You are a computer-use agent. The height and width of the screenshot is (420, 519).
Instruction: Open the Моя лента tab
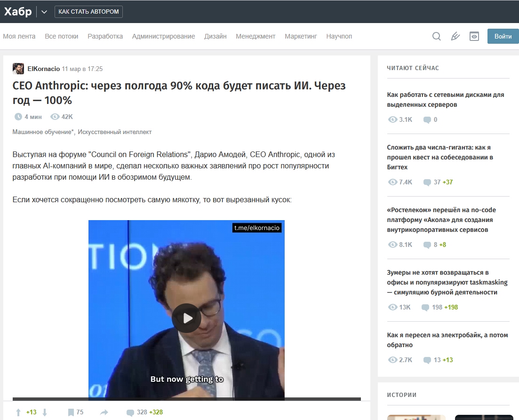click(x=19, y=36)
